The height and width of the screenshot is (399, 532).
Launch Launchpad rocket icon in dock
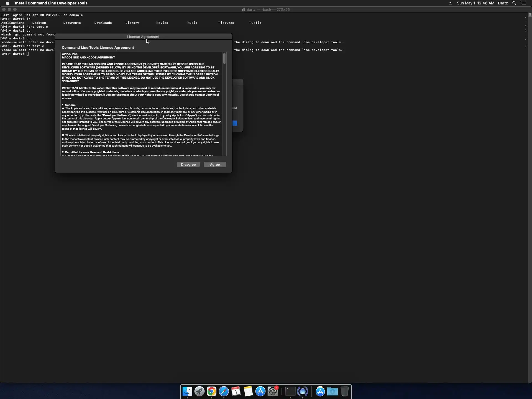pyautogui.click(x=199, y=391)
